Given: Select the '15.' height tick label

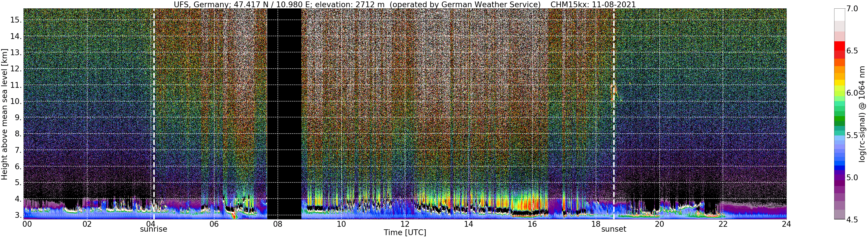Looking at the screenshot, I should [16, 20].
